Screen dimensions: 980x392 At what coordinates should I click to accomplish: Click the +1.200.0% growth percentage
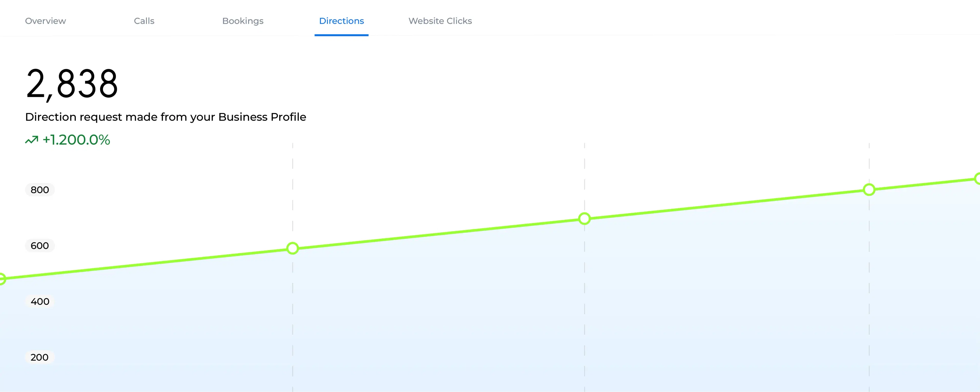click(76, 140)
